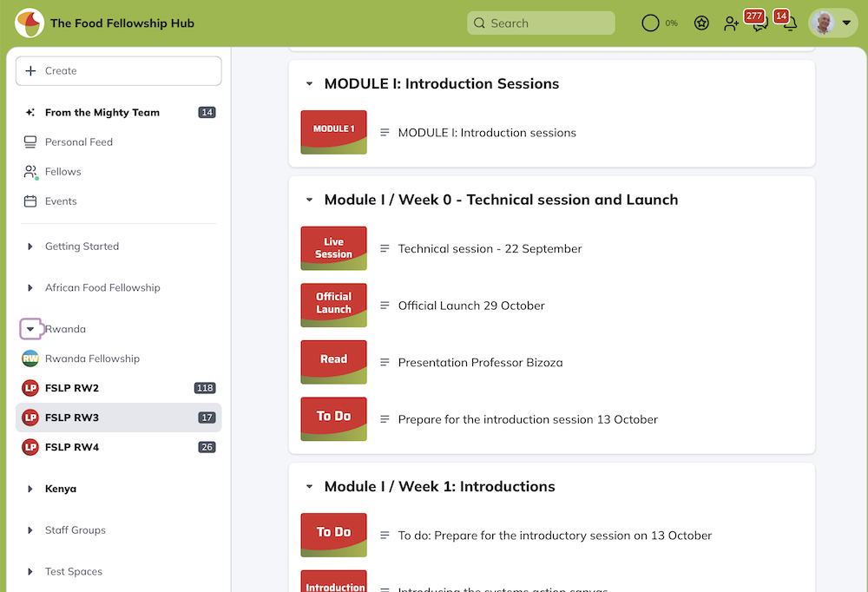Open Presentation Professor Bizoza lesson
Screen dimensions: 868x592
(x=480, y=363)
